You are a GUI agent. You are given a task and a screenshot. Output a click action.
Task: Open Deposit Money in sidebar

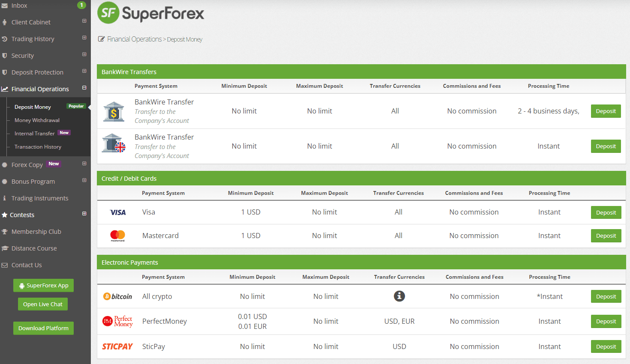33,107
